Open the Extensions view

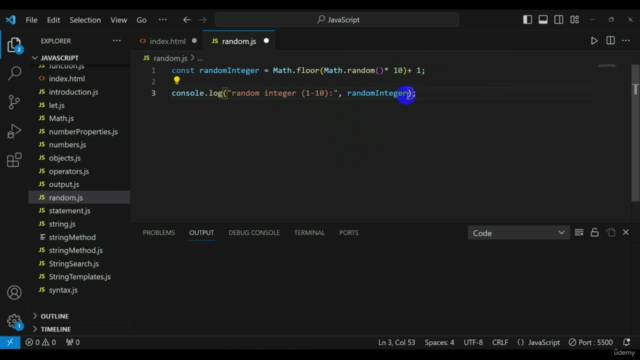[14, 160]
